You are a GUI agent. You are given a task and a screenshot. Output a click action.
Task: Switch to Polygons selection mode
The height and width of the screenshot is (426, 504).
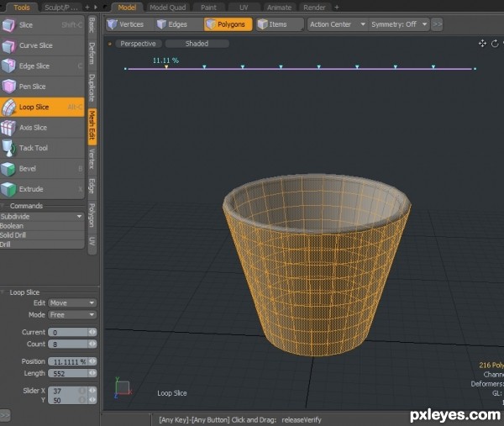tap(228, 24)
